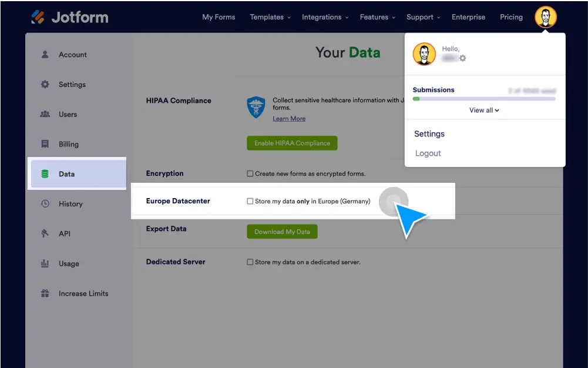Click the Download My Data button
This screenshot has height=368, width=588.
(x=282, y=231)
